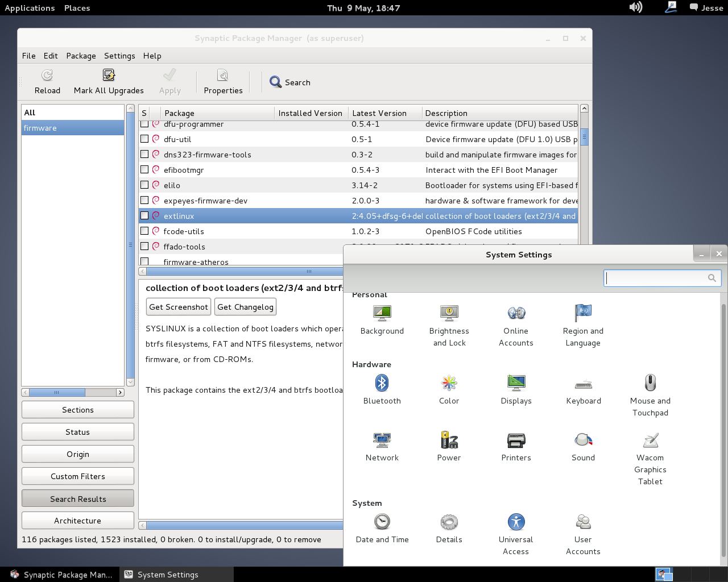
Task: Sort by the Latest Version column header
Action: (385, 113)
